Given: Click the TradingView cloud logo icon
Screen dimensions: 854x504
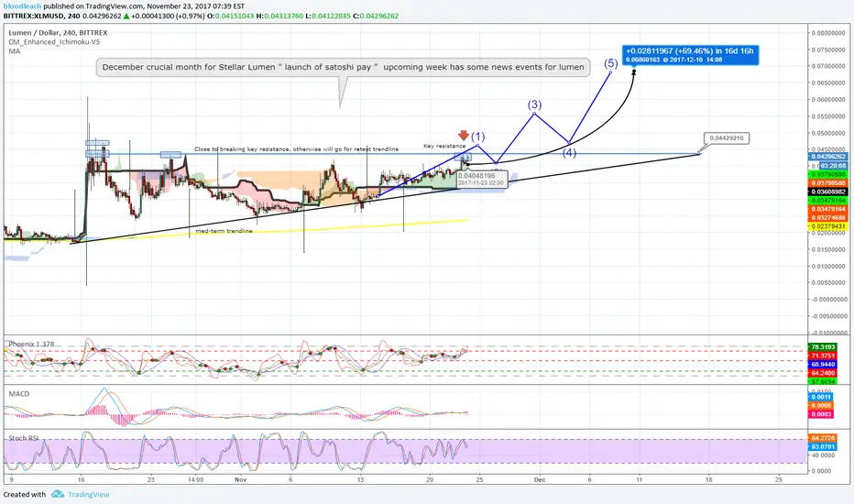Looking at the screenshot, I should tap(57, 494).
